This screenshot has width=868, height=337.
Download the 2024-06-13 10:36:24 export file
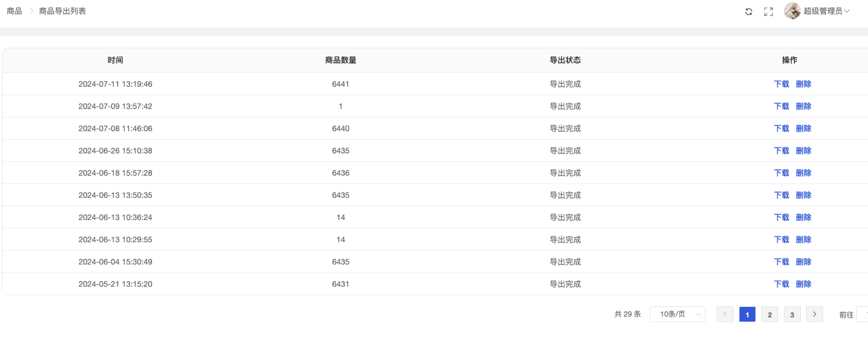coord(781,217)
